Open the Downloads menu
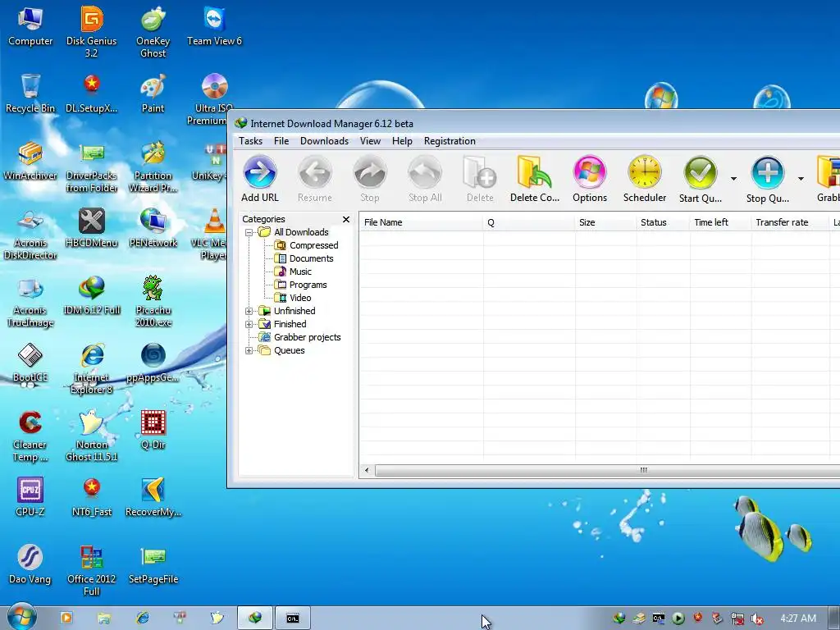Image resolution: width=840 pixels, height=630 pixels. 324,141
